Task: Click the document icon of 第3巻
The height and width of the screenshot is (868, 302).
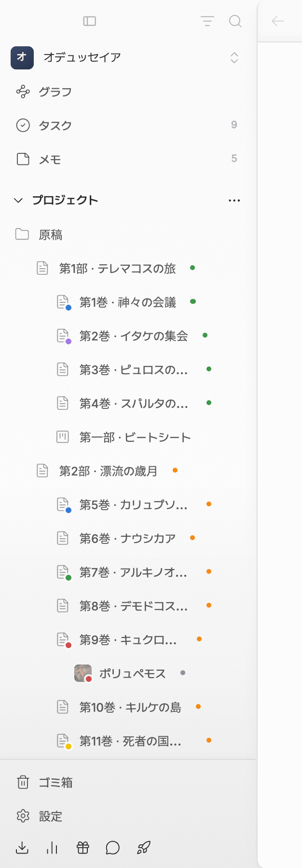Action: click(x=63, y=369)
